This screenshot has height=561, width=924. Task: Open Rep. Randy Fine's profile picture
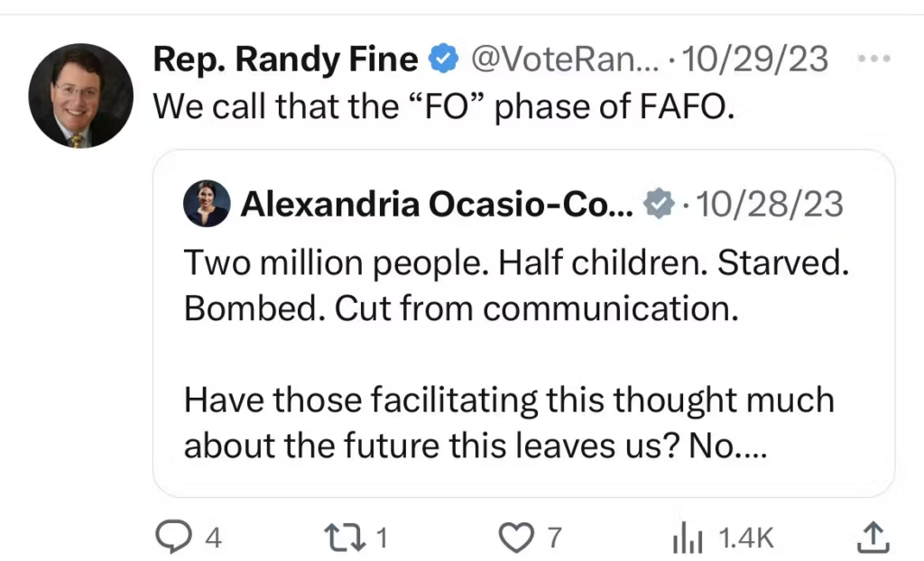pyautogui.click(x=80, y=96)
